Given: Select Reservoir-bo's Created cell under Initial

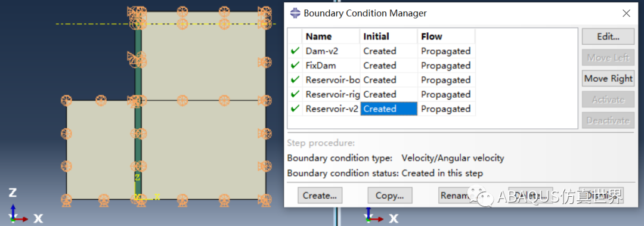Looking at the screenshot, I should (x=389, y=80).
